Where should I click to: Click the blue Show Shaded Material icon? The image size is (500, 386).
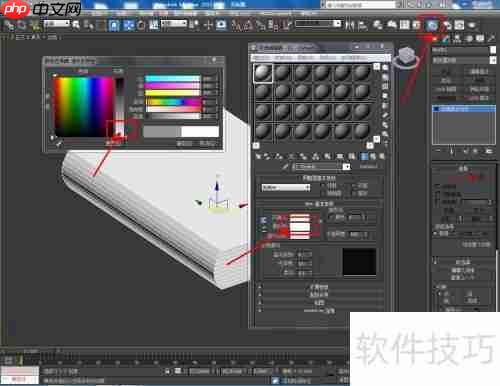click(364, 156)
